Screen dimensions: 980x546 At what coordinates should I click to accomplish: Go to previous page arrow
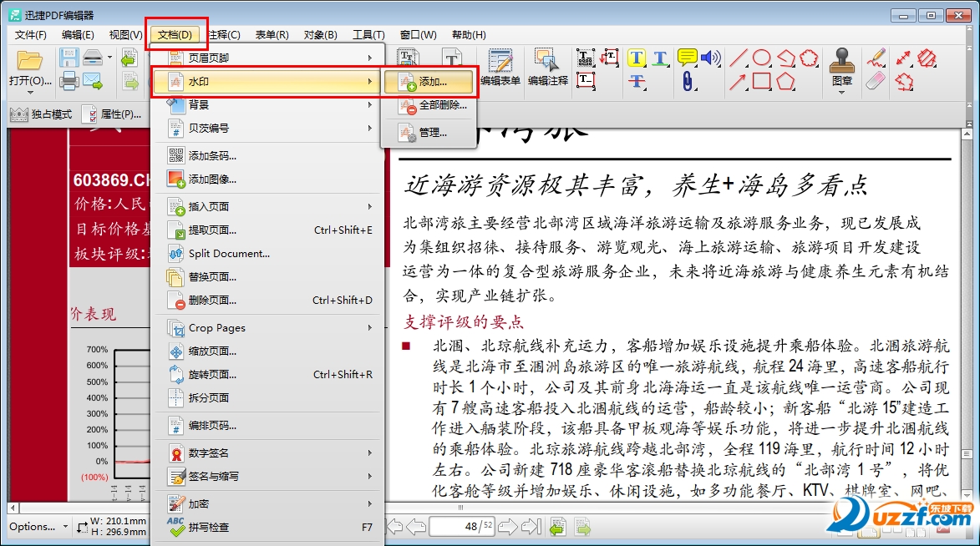tap(417, 527)
